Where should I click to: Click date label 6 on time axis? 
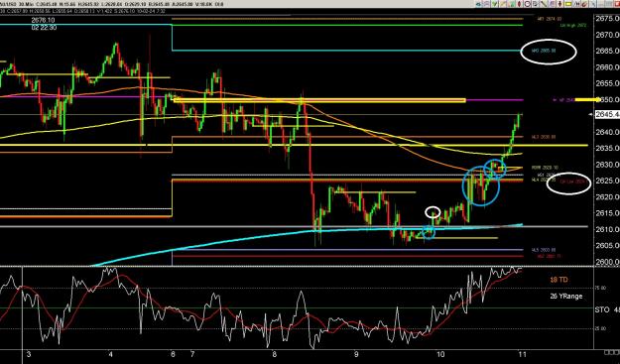click(174, 354)
